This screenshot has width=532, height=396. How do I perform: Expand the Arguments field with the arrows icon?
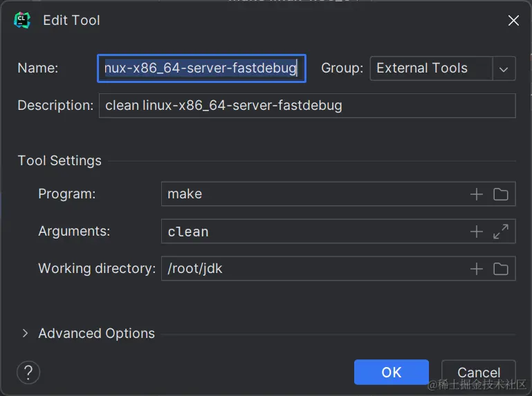click(501, 232)
